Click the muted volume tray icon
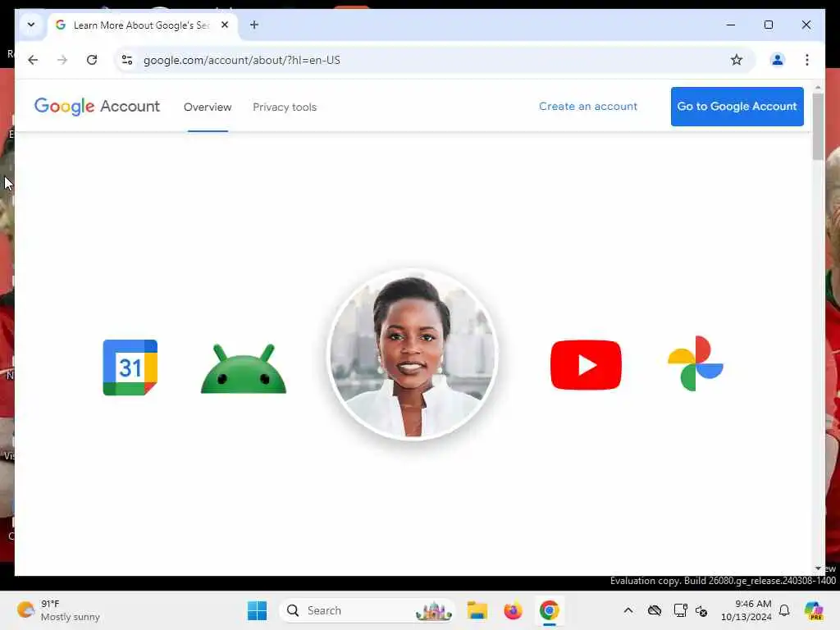The height and width of the screenshot is (630, 840). tap(701, 610)
